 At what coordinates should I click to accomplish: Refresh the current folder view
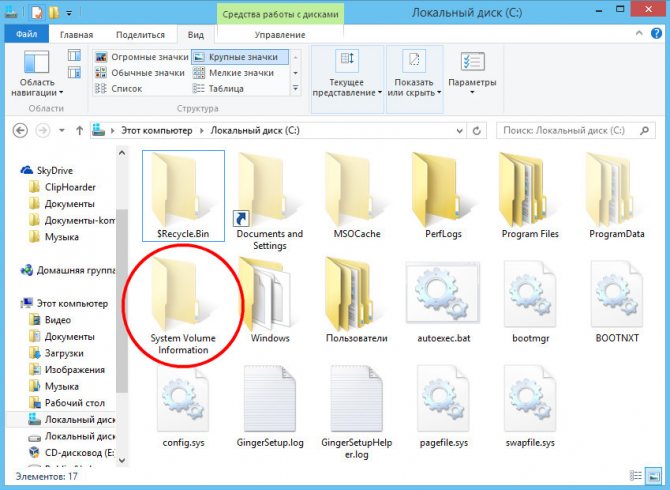(477, 131)
